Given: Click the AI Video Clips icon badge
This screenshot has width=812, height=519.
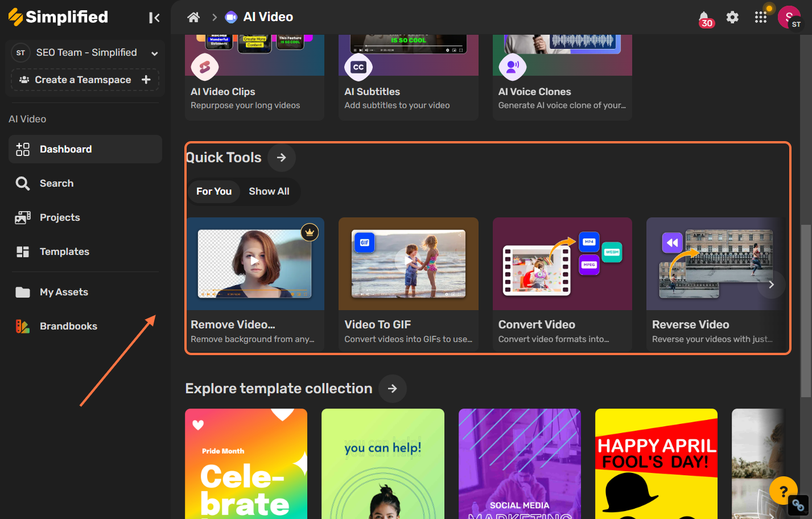Looking at the screenshot, I should coord(205,67).
